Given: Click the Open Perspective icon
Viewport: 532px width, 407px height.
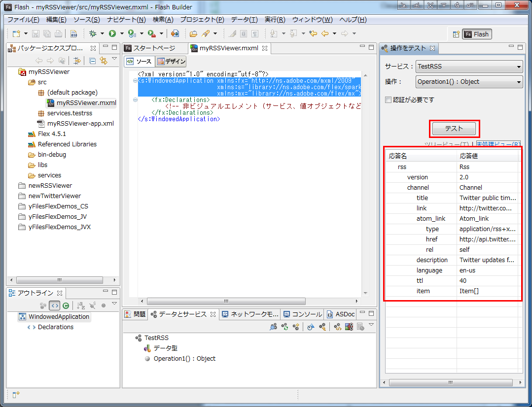Looking at the screenshot, I should 456,34.
